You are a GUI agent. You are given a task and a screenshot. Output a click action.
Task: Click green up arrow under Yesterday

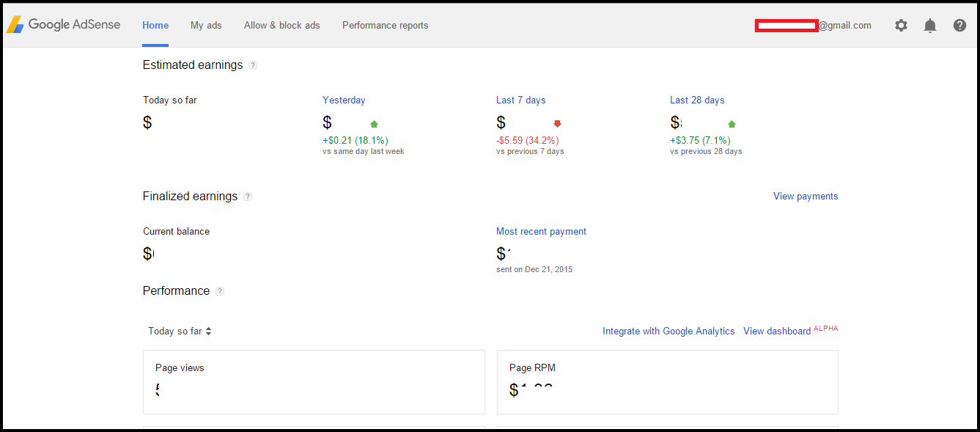(x=374, y=124)
